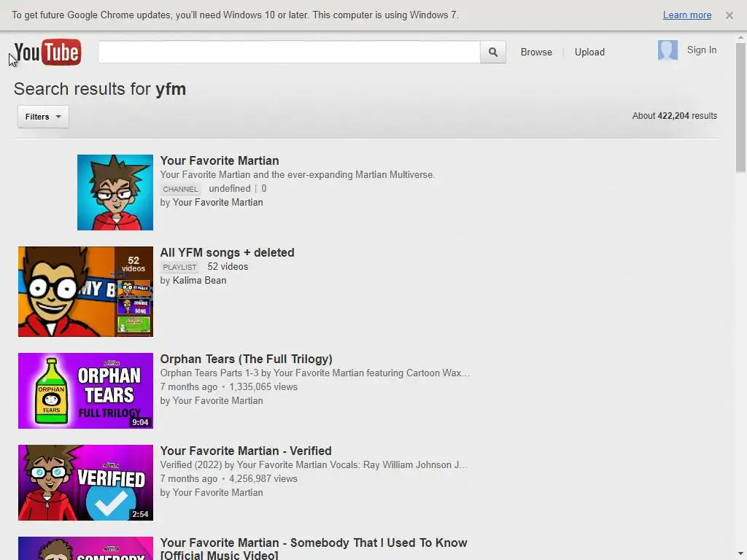Screen dimensions: 747x560
Task: Dismiss the Chrome update notification bar
Action: click(729, 15)
